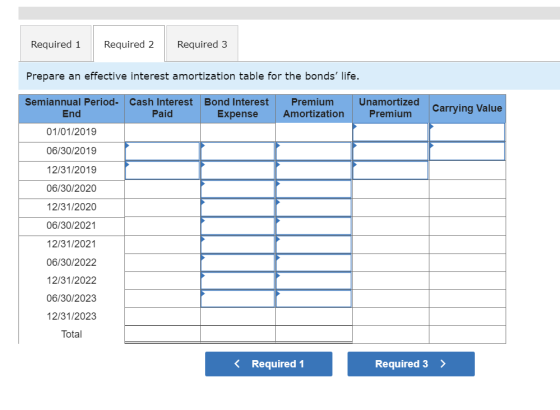Click the Total row label

[x=71, y=334]
